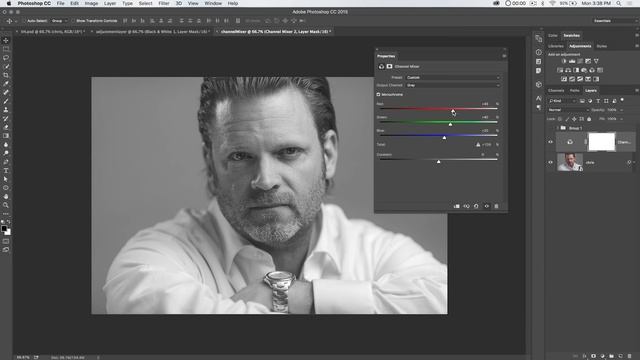Select the Gradient tool

pos(6,136)
